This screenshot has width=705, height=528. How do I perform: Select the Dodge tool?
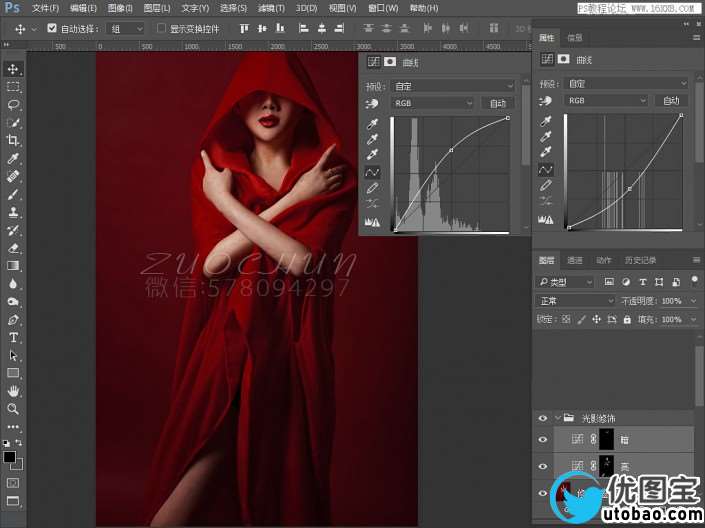13,301
